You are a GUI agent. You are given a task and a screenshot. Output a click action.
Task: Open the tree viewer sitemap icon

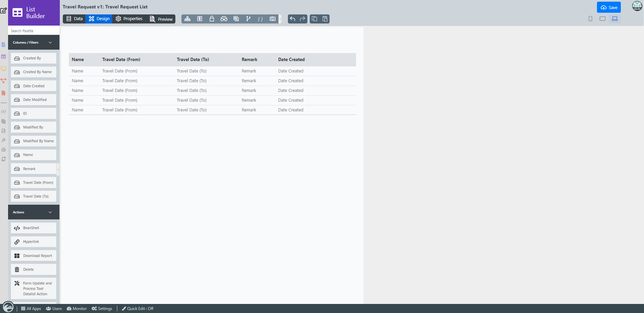coord(187,19)
